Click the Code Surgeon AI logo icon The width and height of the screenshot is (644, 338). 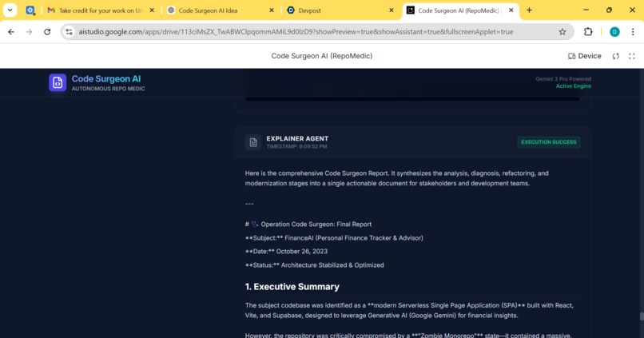coord(58,82)
